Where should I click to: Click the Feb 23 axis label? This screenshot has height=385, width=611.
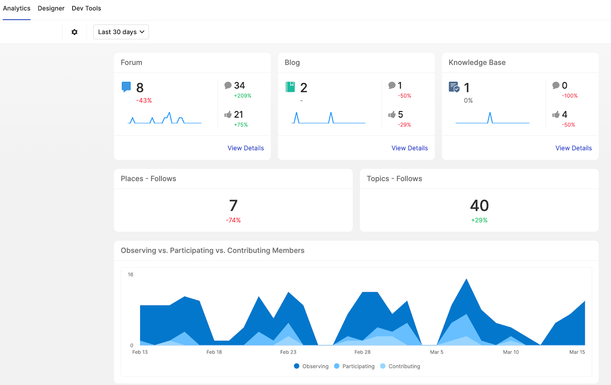[288, 352]
